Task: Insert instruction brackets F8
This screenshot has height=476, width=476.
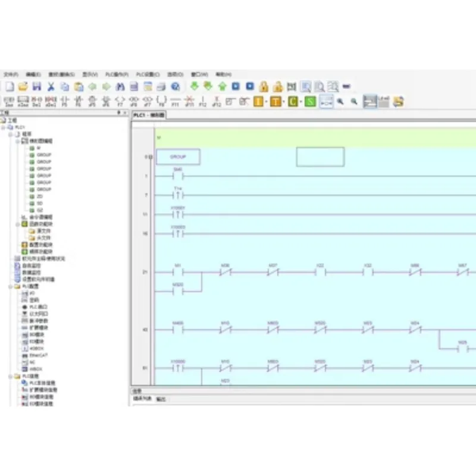Action: (x=161, y=101)
